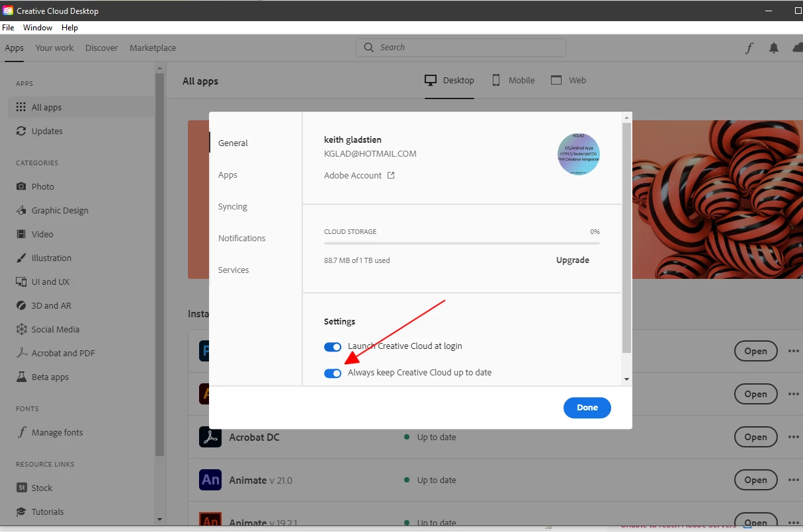Select Services in preferences sidebar
This screenshot has height=532, width=803.
(x=233, y=270)
